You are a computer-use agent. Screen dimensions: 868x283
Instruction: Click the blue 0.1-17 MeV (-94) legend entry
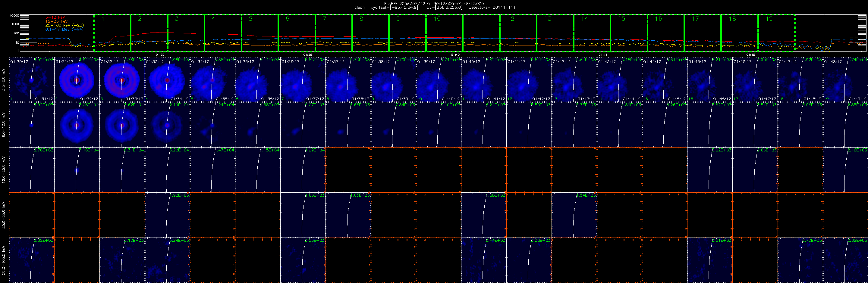[x=64, y=29]
